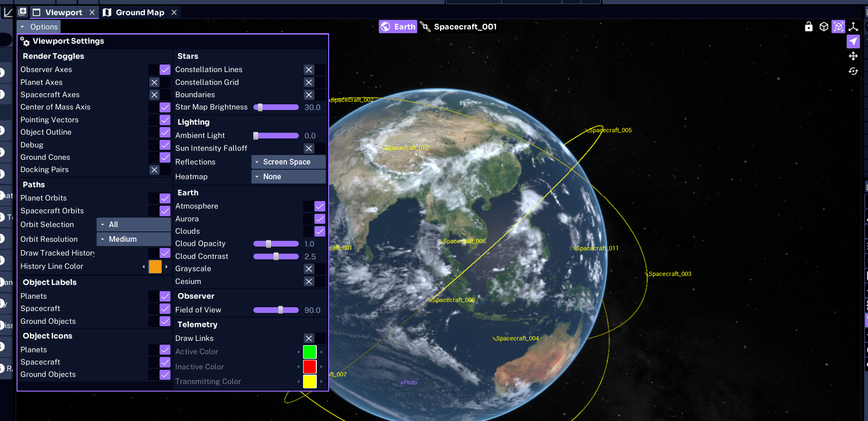Click previous arrow of History Line Color
868x421 pixels.
pos(144,266)
